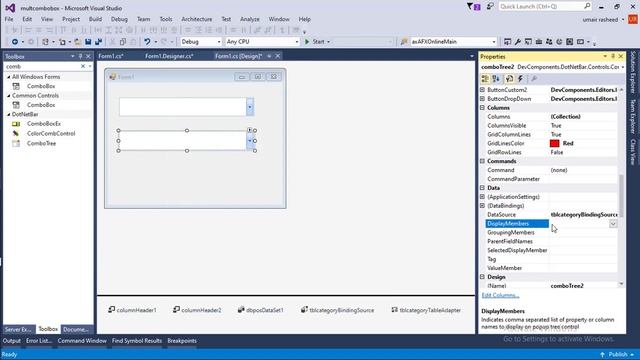Open the Command Window tab
The height and width of the screenshot is (360, 640).
[82, 341]
